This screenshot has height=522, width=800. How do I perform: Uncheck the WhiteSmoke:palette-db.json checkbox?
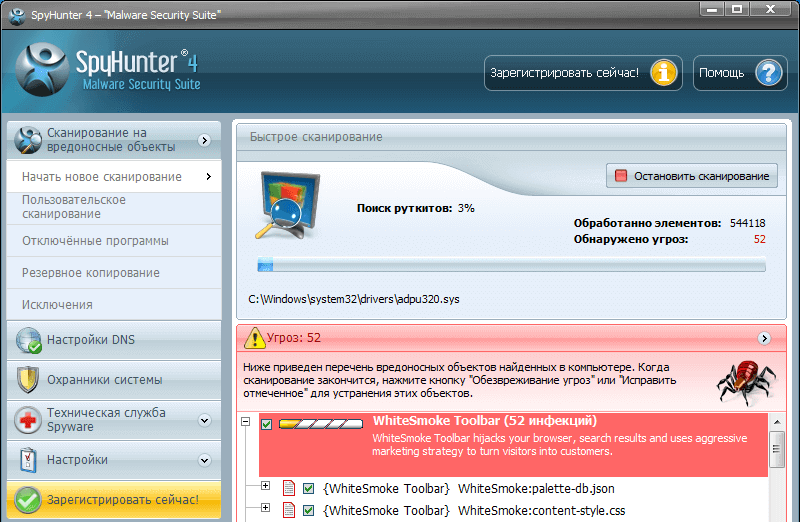click(308, 489)
